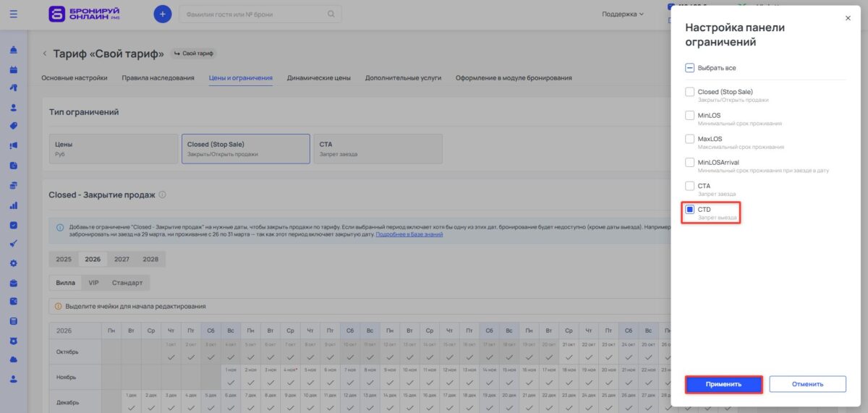Open the box icon below the gear icon
Viewport: 868px width, 413px height.
14,283
